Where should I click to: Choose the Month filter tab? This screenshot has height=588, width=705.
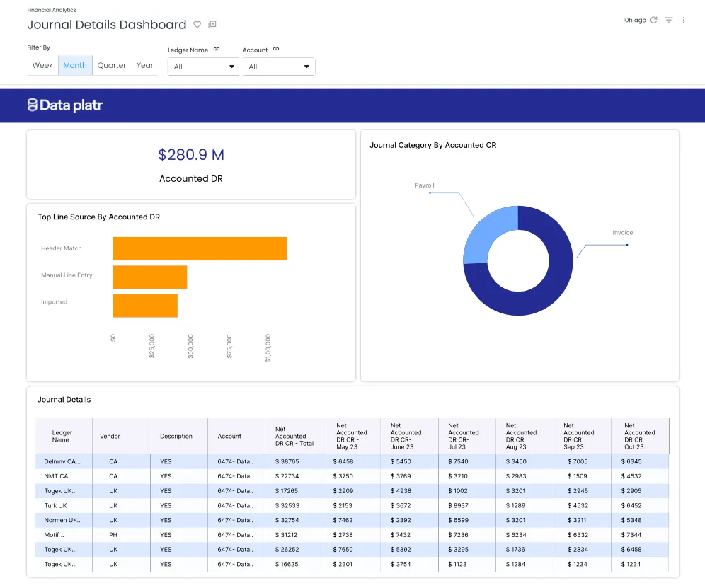(x=75, y=65)
